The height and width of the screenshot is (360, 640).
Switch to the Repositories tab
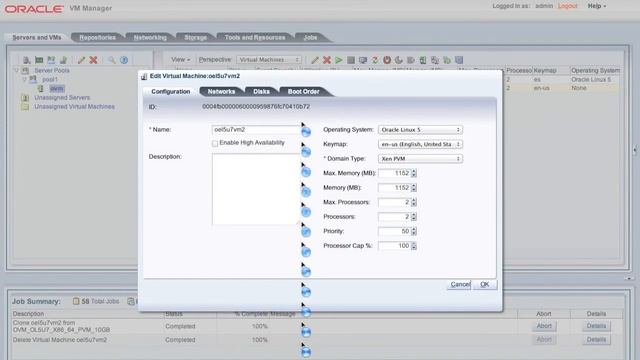point(97,38)
